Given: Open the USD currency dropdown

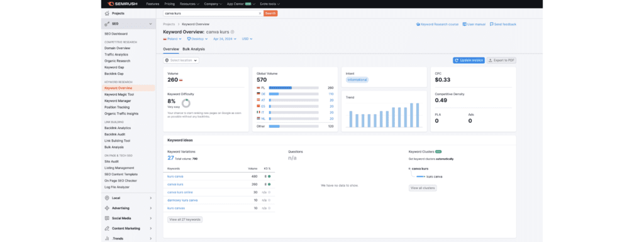Looking at the screenshot, I should point(247,38).
